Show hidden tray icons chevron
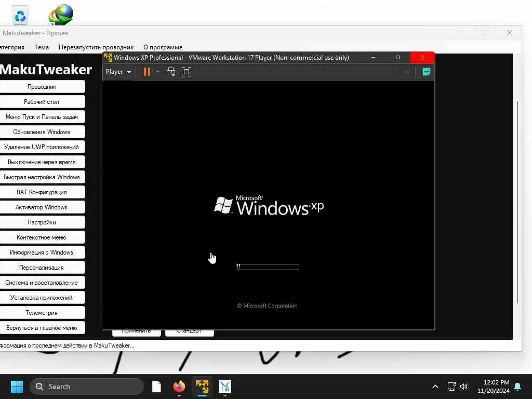 [435, 387]
